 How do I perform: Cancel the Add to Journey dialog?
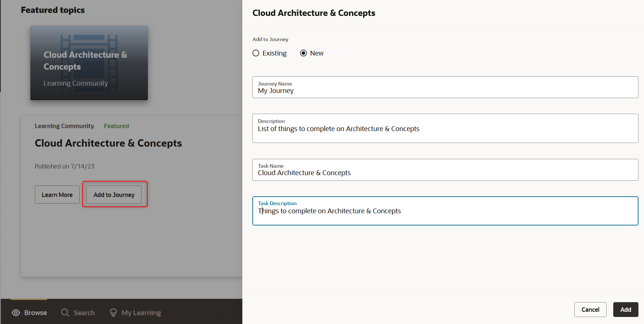pos(590,310)
